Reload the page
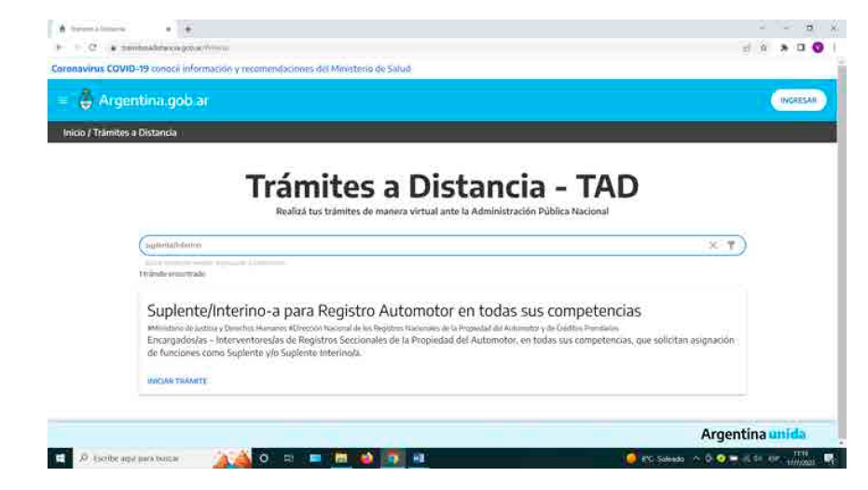The image size is (868, 490). 92,48
